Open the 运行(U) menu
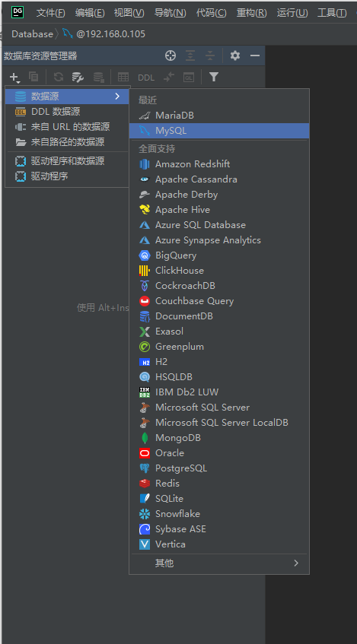This screenshot has height=644, width=357. [x=292, y=13]
